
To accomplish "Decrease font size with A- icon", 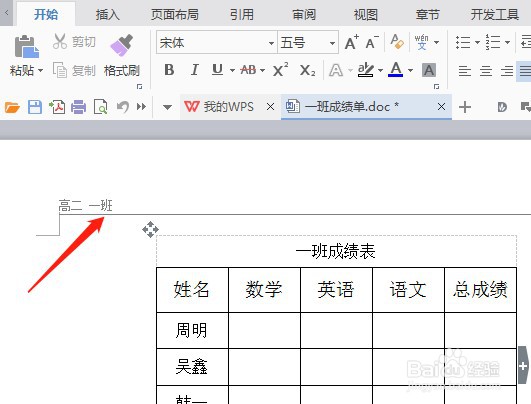I will tap(372, 42).
